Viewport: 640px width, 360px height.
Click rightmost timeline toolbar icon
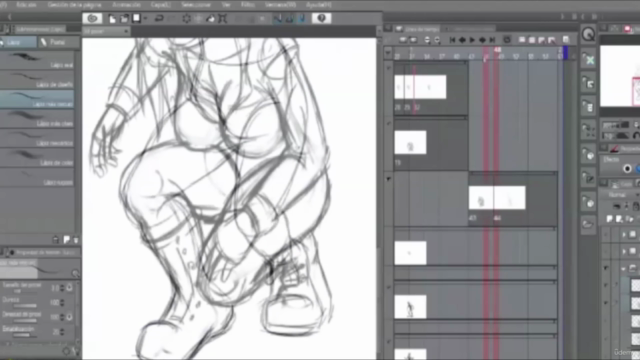coord(566,40)
